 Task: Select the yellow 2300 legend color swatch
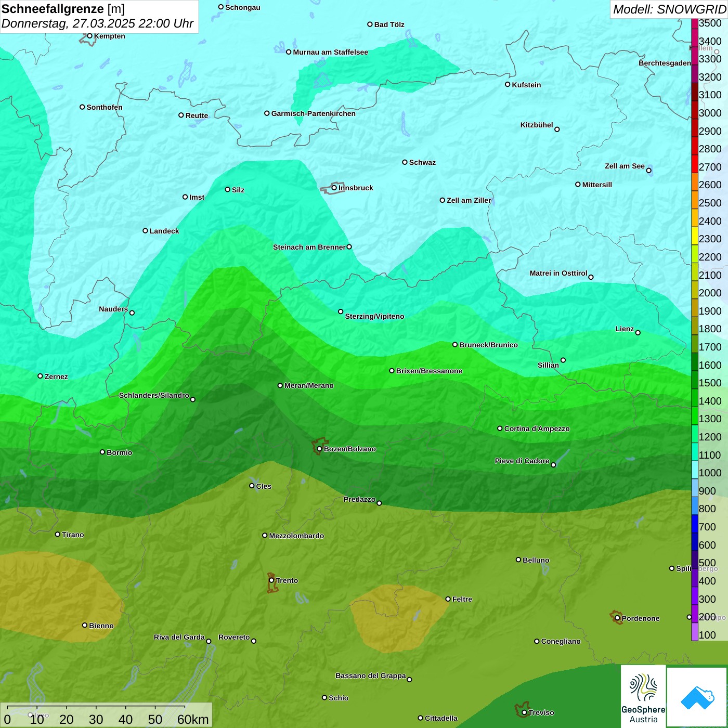[x=695, y=236]
